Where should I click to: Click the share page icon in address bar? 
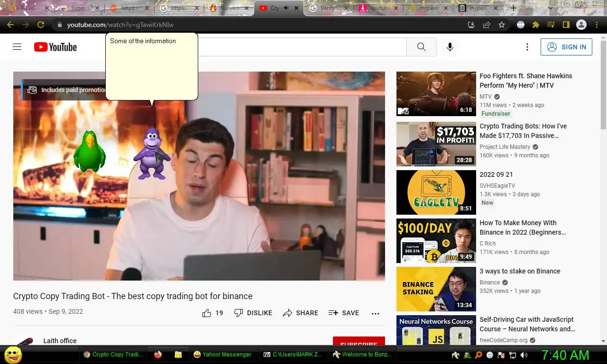point(487,25)
